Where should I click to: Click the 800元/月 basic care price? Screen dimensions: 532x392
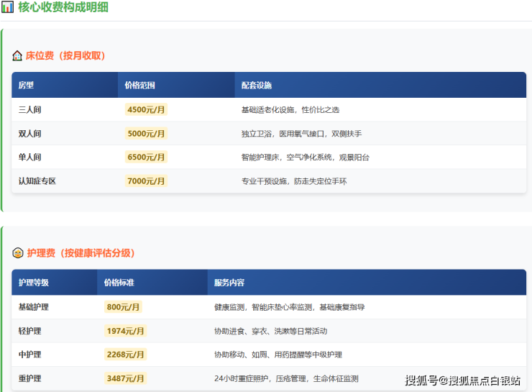[x=124, y=307]
